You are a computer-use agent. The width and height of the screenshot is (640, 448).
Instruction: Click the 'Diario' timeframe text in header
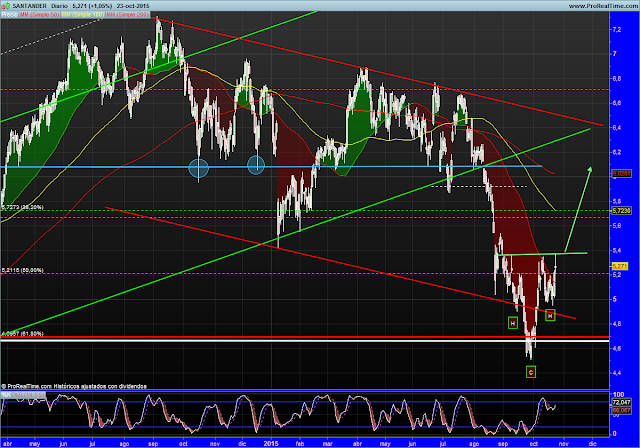coord(60,6)
